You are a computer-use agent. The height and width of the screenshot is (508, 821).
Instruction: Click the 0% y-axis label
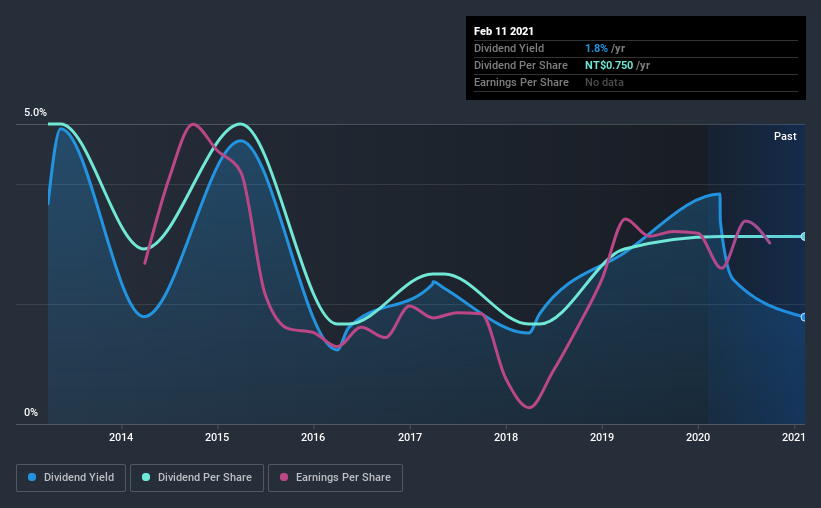click(x=31, y=413)
